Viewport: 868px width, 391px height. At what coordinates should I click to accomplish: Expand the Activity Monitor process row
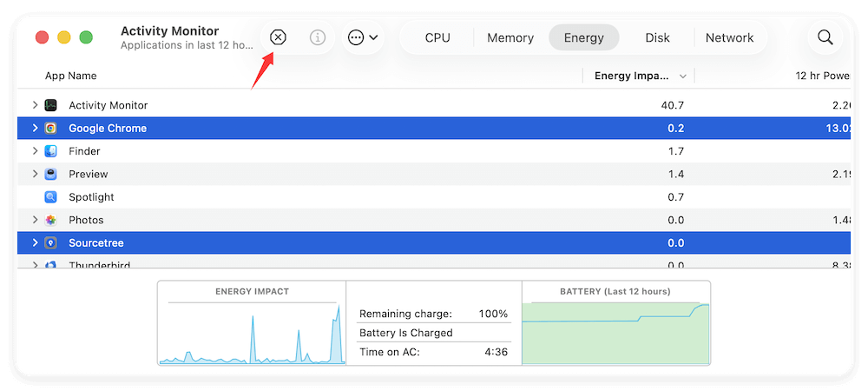point(35,105)
